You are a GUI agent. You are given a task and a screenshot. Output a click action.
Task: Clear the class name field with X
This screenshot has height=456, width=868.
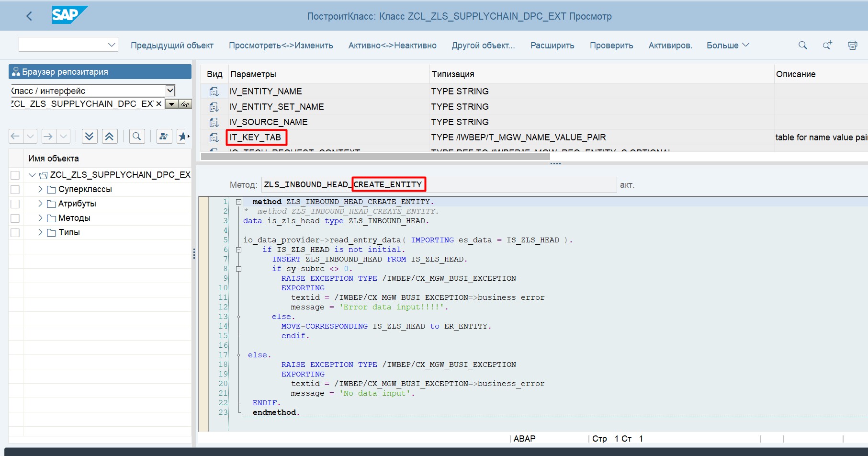(158, 103)
